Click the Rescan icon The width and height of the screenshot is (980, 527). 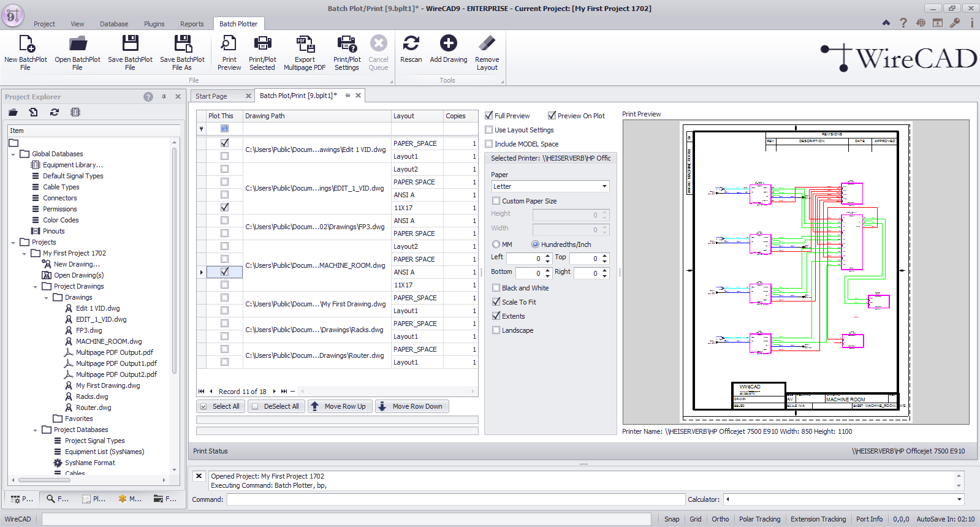[x=411, y=44]
